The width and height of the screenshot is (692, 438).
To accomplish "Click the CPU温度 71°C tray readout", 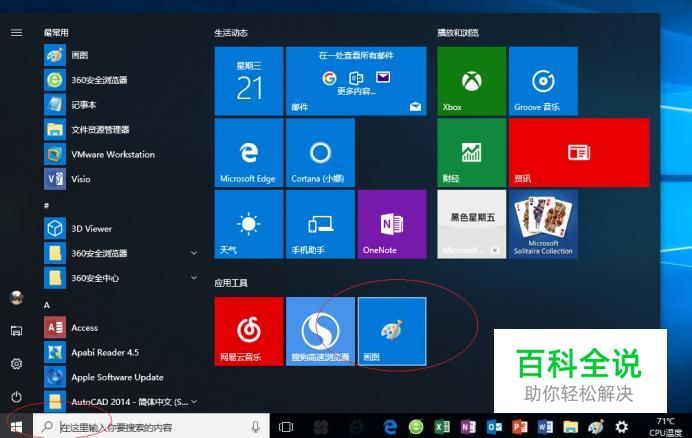I will (666, 427).
